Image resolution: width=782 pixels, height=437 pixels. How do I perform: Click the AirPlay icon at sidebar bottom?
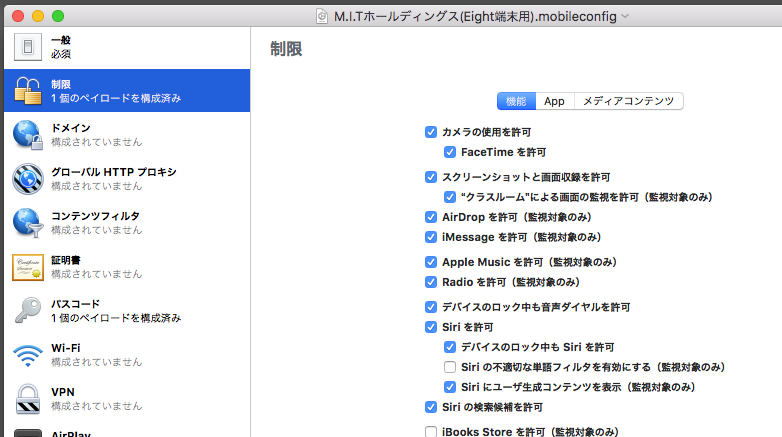(x=28, y=433)
